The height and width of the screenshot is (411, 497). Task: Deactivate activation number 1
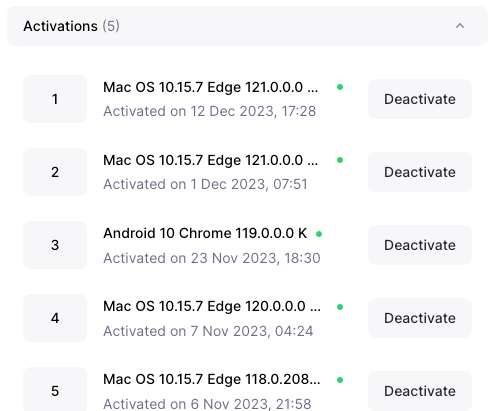420,99
